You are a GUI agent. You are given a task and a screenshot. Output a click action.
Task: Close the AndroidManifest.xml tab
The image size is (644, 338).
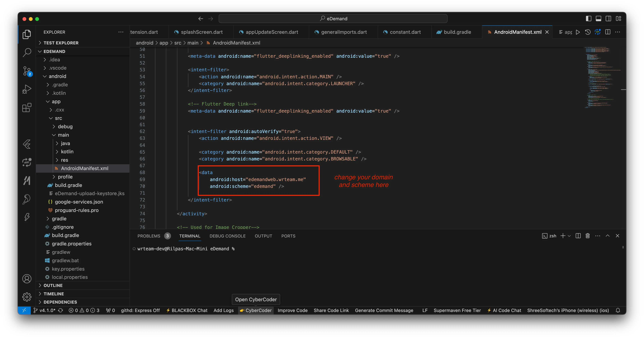point(547,32)
